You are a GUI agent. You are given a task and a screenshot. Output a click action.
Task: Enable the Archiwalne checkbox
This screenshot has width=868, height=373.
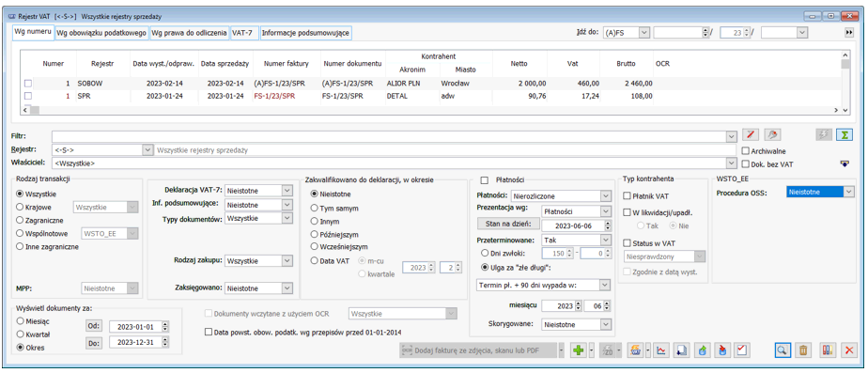pyautogui.click(x=745, y=151)
